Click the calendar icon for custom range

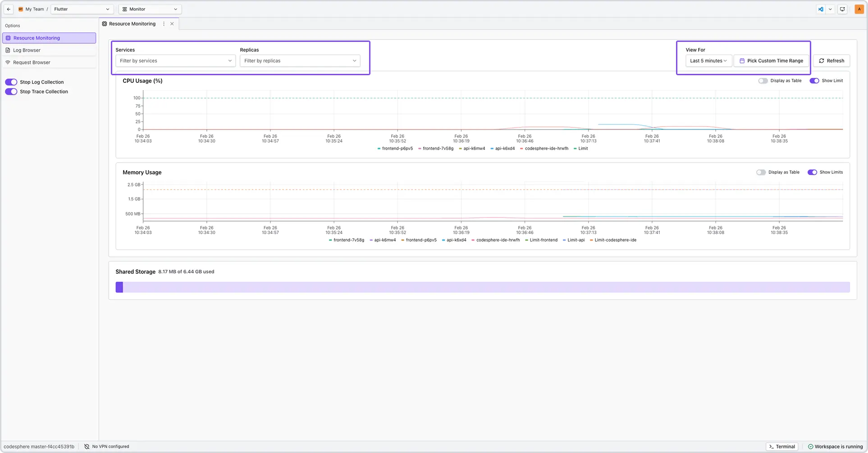click(x=742, y=61)
